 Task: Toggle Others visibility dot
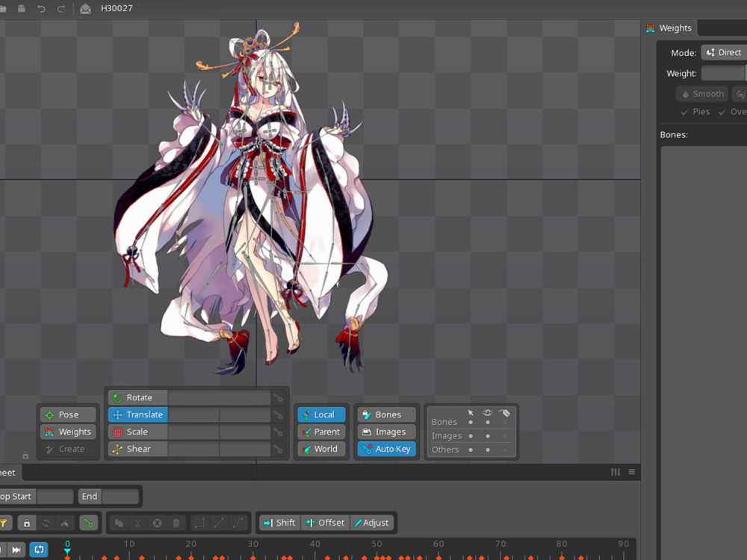487,450
